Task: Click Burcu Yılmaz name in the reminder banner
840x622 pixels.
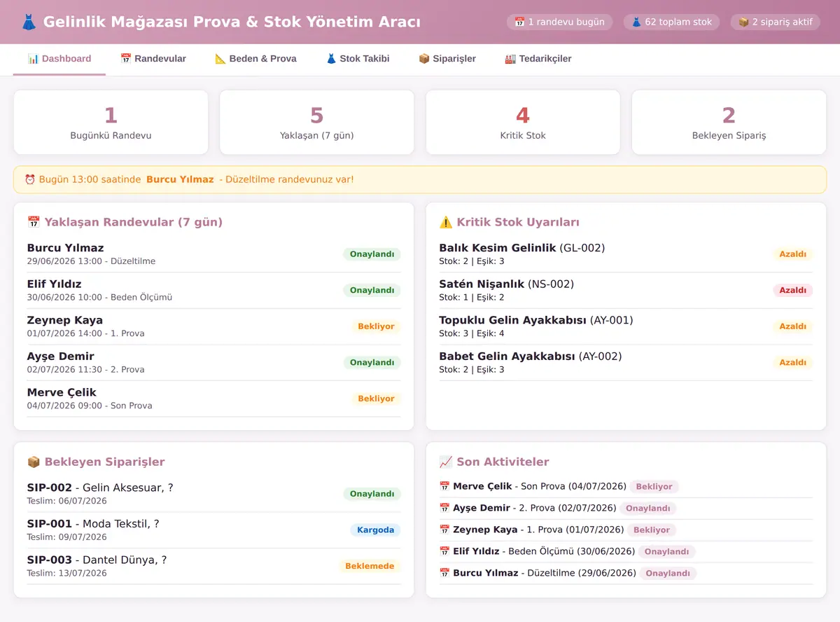Action: (x=180, y=179)
